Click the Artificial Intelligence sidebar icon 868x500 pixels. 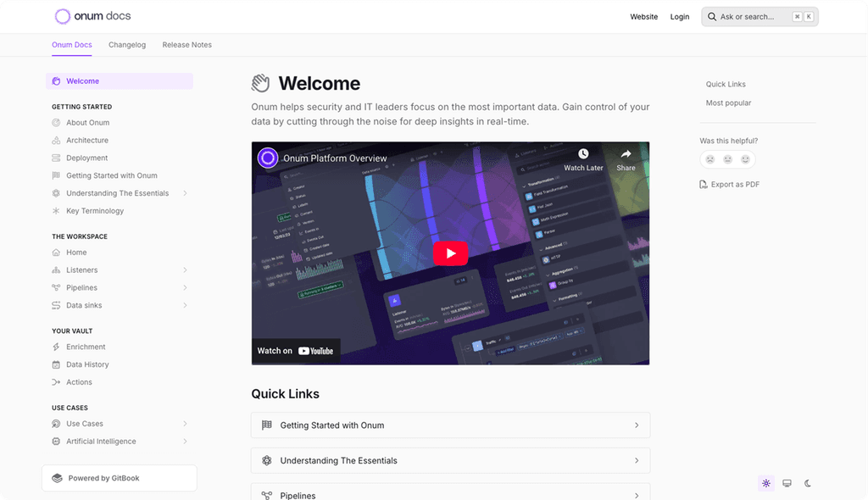click(54, 441)
